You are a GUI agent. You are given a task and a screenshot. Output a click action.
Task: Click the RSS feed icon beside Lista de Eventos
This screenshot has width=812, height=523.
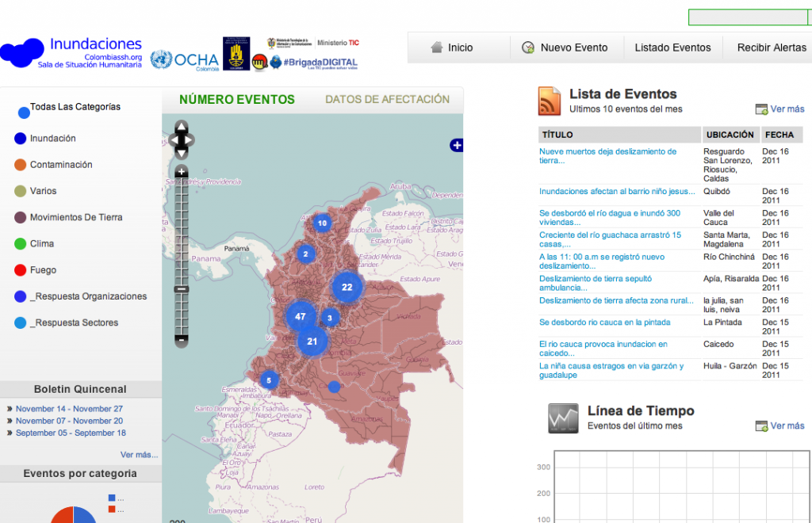pyautogui.click(x=550, y=101)
